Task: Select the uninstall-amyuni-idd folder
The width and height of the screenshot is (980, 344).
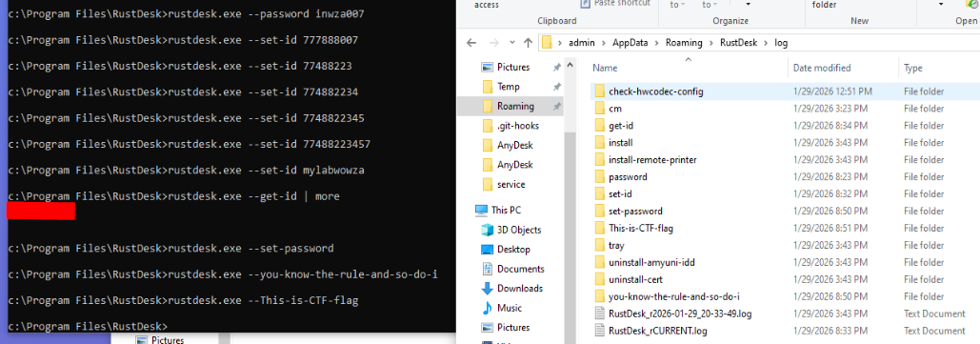Action: coord(651,262)
